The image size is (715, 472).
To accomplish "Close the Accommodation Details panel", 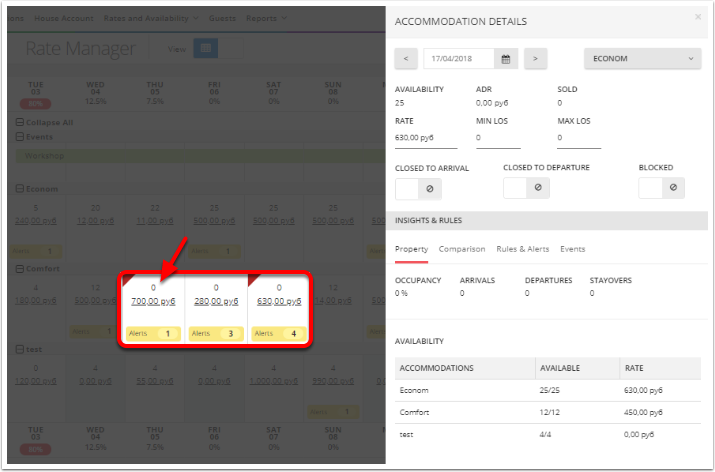I will pos(698,17).
